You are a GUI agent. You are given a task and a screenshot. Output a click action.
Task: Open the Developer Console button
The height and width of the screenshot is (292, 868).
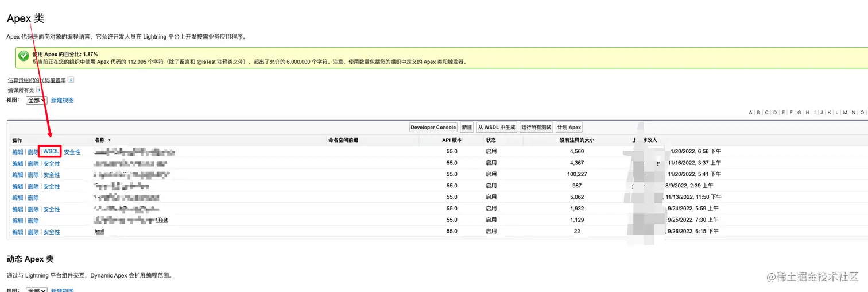click(433, 127)
